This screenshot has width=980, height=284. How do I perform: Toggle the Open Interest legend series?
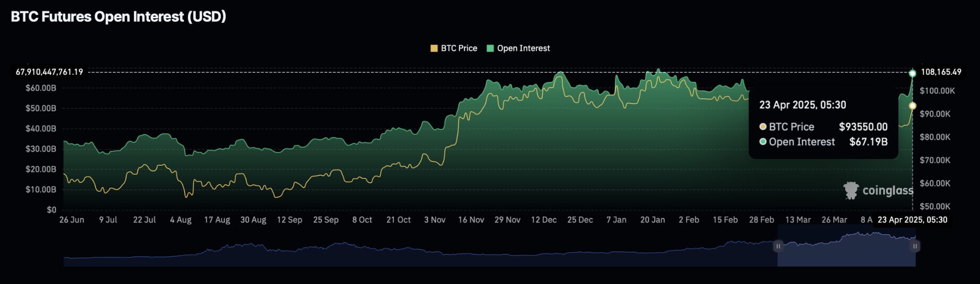pos(518,48)
